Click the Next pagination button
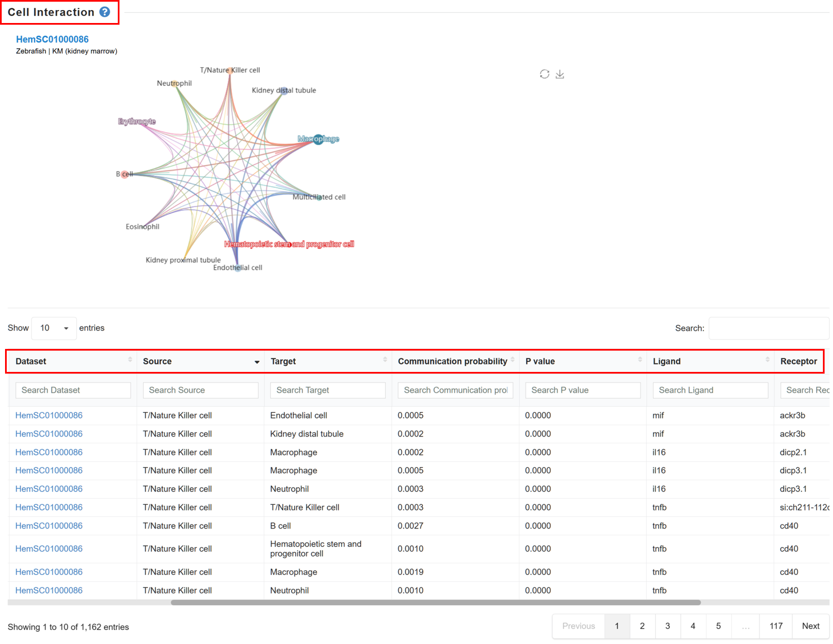 (x=811, y=626)
